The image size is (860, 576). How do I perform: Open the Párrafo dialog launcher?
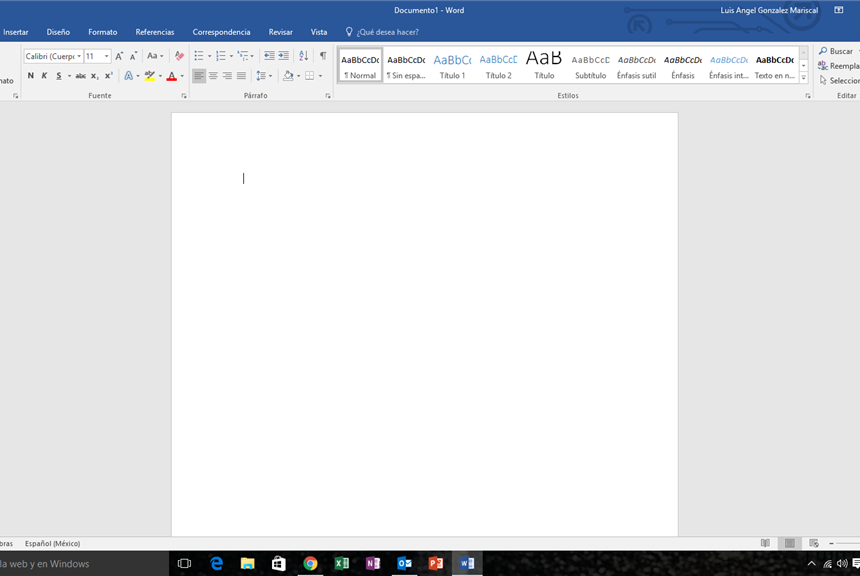pos(328,96)
